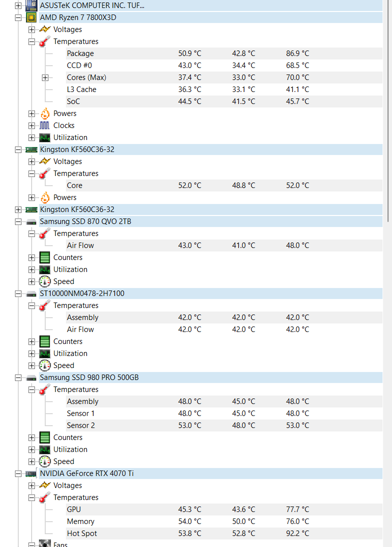Expand Speed under Samsung SSD 980 PRO

click(31, 461)
